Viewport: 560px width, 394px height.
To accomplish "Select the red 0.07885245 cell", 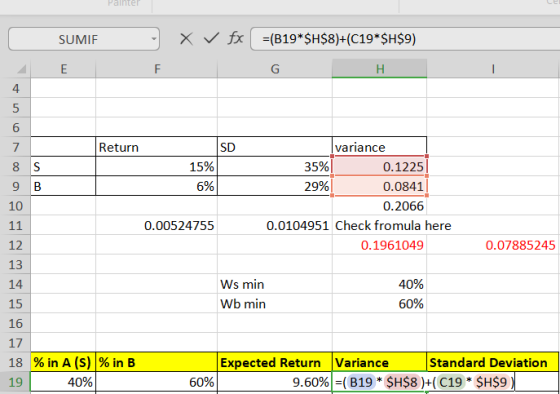I will tap(493, 245).
